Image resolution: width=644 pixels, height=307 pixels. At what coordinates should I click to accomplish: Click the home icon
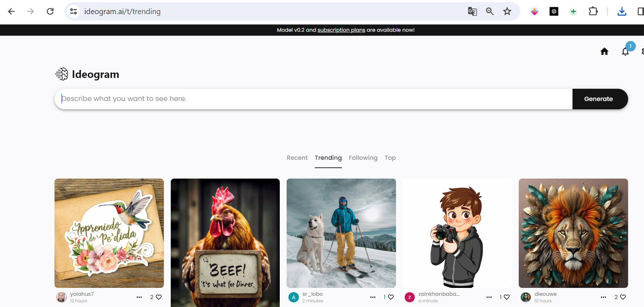pos(604,52)
